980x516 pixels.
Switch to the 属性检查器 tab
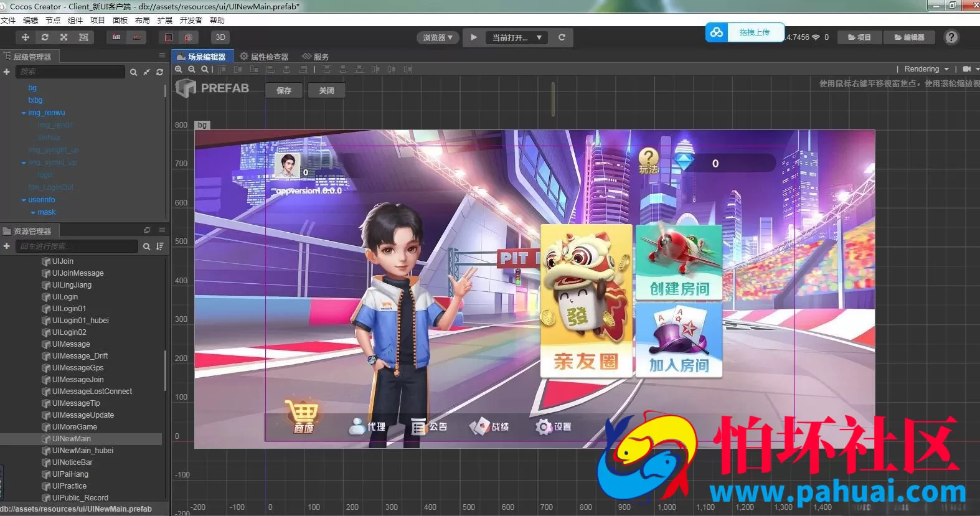point(264,57)
